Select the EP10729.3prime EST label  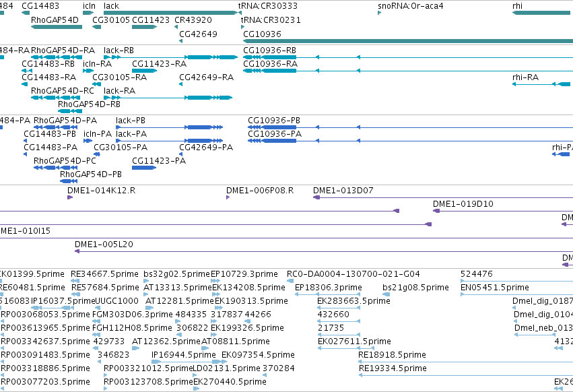coord(244,274)
